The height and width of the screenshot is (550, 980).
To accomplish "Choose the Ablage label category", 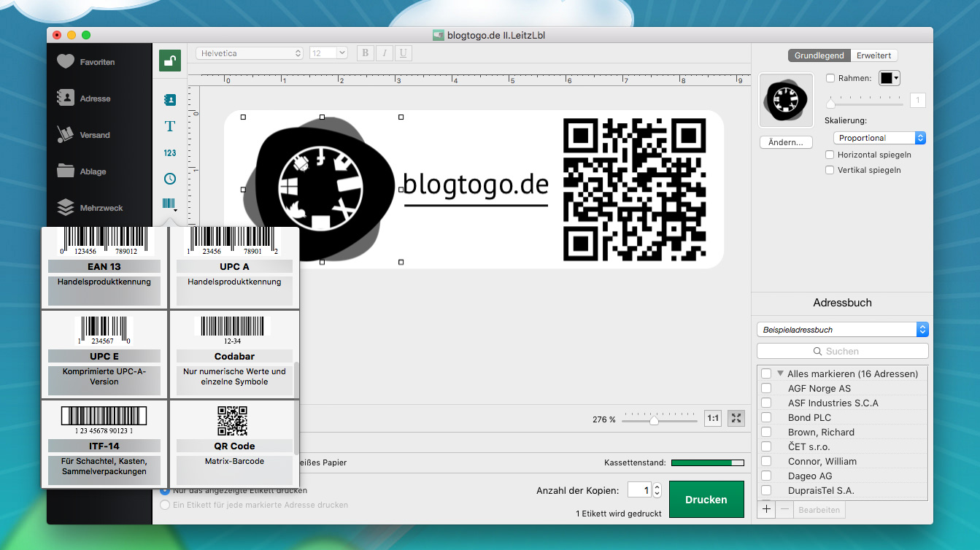I will coord(82,171).
